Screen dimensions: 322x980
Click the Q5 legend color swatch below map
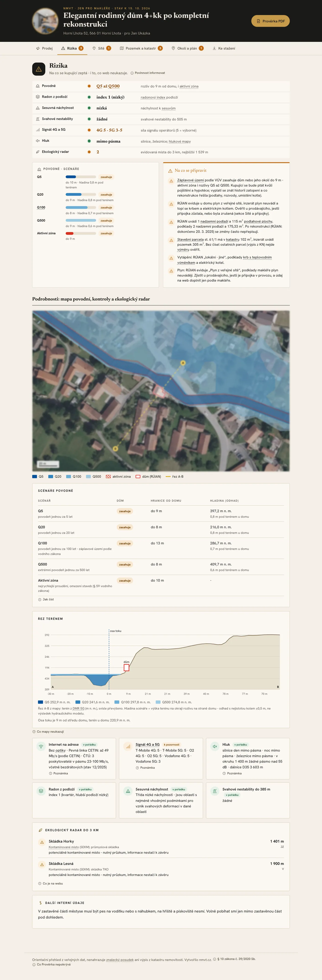[x=35, y=476]
